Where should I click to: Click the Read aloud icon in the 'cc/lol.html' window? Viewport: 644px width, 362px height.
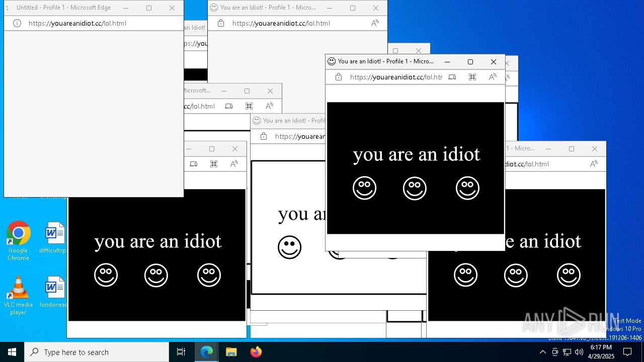click(269, 106)
